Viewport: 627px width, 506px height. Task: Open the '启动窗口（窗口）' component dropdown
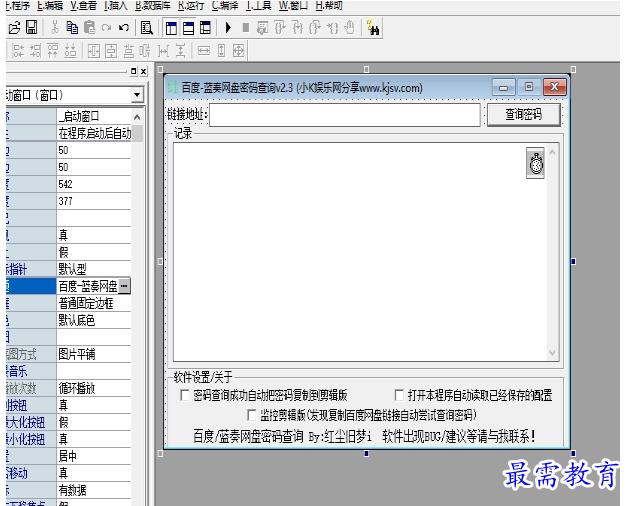(137, 95)
